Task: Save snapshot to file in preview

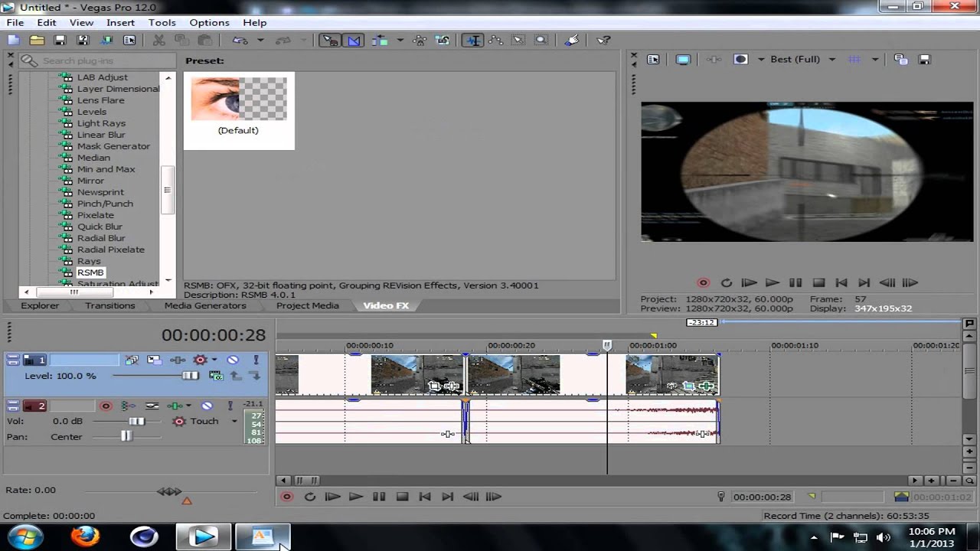Action: click(x=924, y=59)
